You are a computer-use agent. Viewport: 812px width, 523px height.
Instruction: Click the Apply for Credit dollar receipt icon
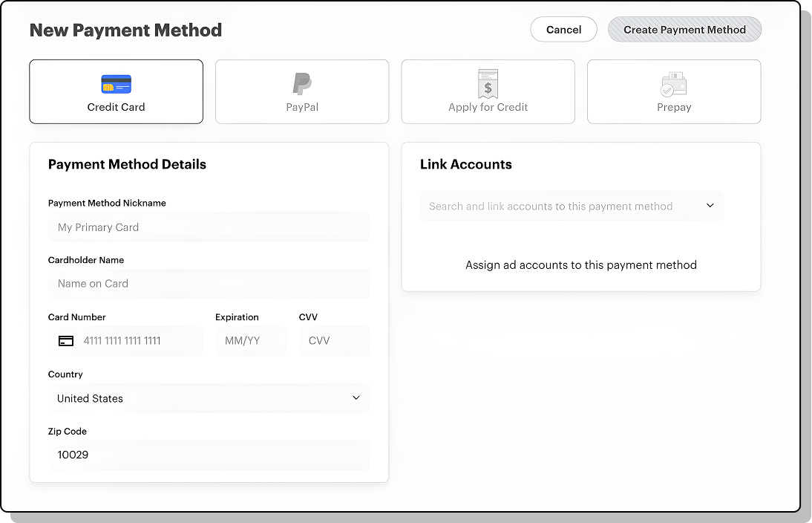coord(488,83)
